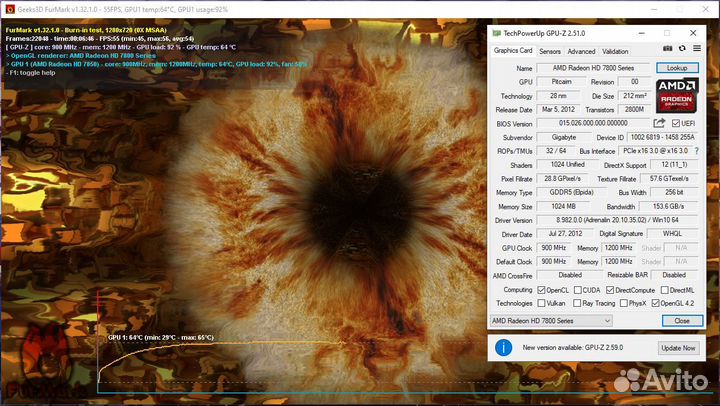Click the Pixel Fillrate 28.8 GPixel/s value

562,179
